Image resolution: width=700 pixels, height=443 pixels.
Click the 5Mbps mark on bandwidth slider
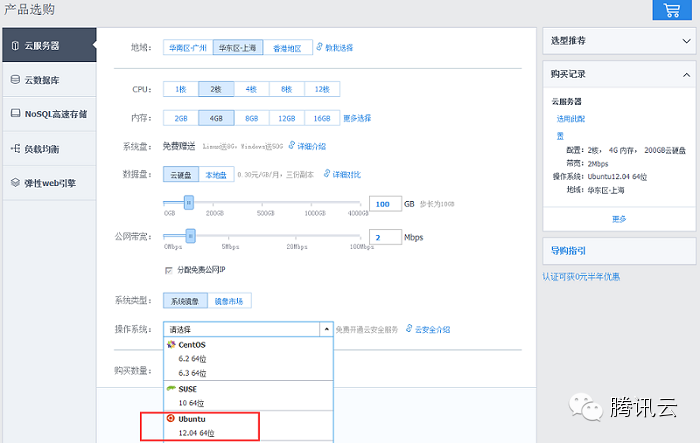coord(230,247)
